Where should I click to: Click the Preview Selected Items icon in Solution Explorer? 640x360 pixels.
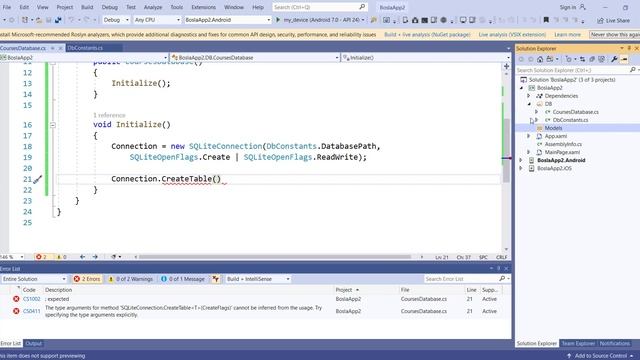[x=624, y=59]
